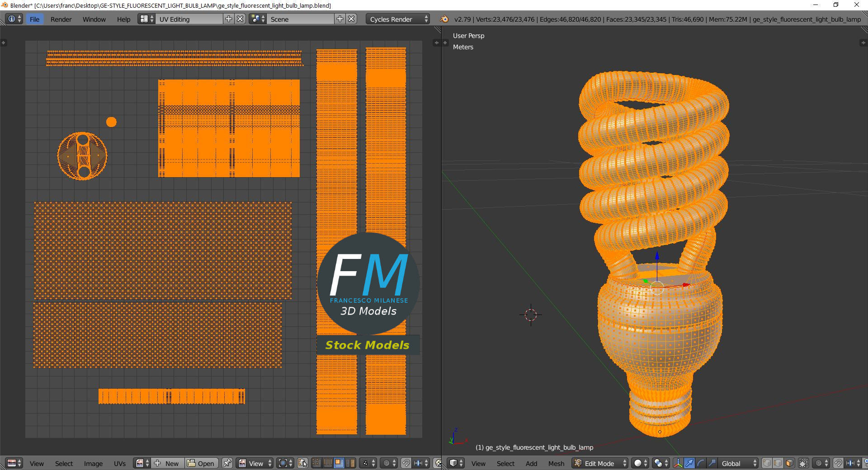The width and height of the screenshot is (868, 470).
Task: Open the Mesh menu
Action: tap(556, 463)
